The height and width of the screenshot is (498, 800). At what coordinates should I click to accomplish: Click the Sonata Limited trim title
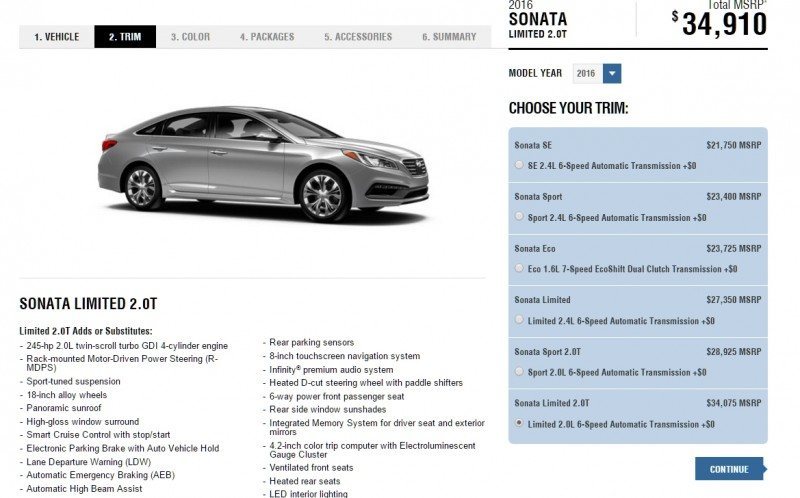pyautogui.click(x=542, y=300)
